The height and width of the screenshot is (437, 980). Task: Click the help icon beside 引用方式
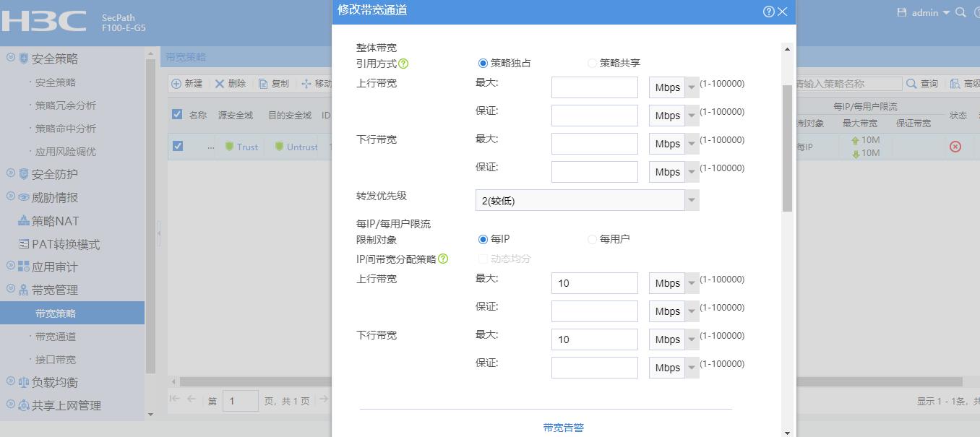403,64
